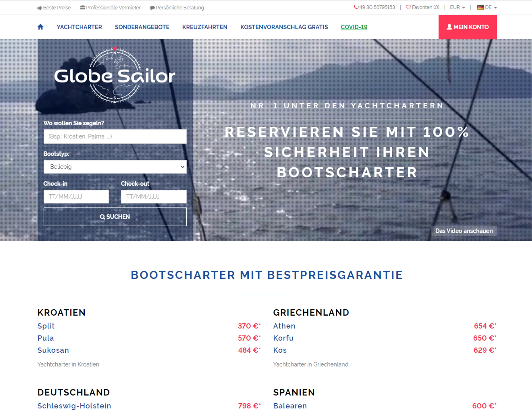Open Favoriten via the heart icon
This screenshot has width=532, height=414.
click(408, 7)
